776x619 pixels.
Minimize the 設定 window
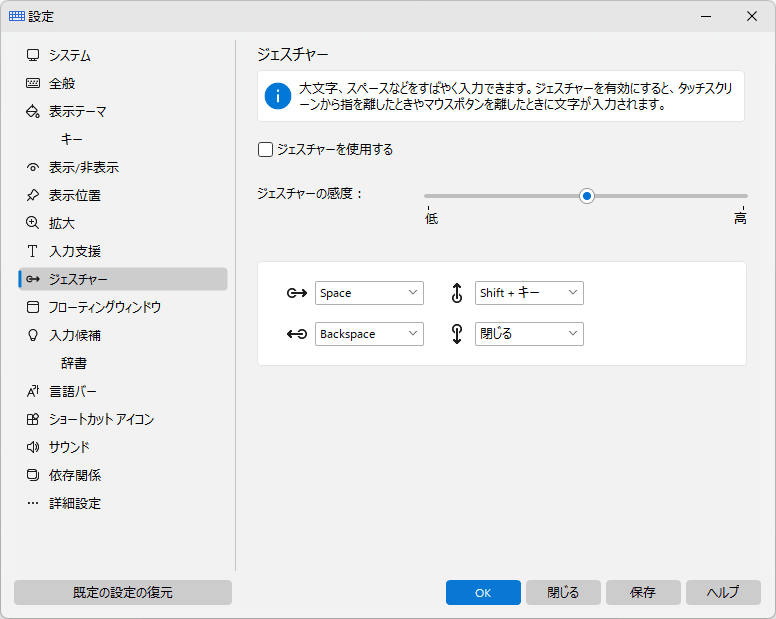pos(706,16)
